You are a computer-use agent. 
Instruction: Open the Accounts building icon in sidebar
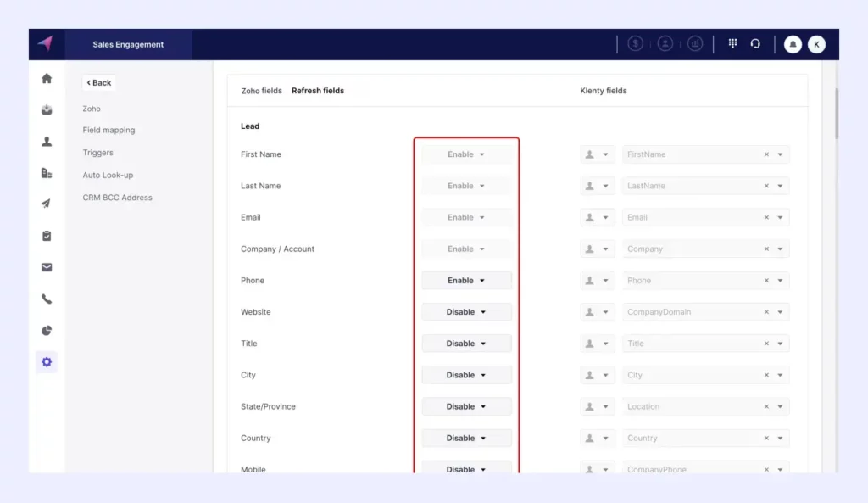pos(47,173)
